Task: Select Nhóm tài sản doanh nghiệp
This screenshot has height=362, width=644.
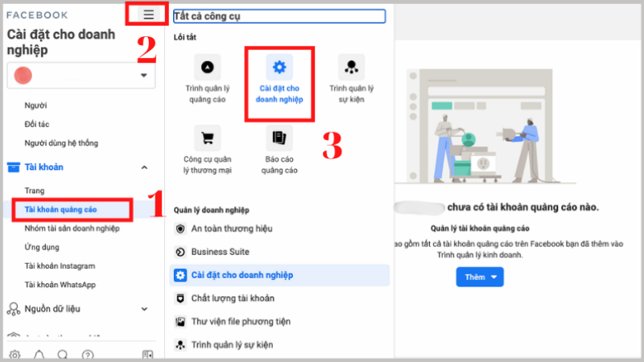Action: point(72,228)
